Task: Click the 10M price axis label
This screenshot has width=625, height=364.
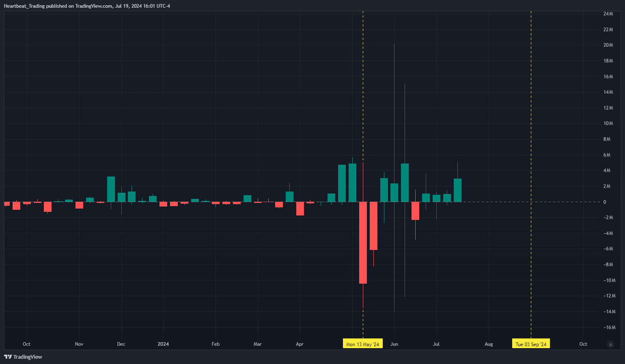Action: point(608,123)
